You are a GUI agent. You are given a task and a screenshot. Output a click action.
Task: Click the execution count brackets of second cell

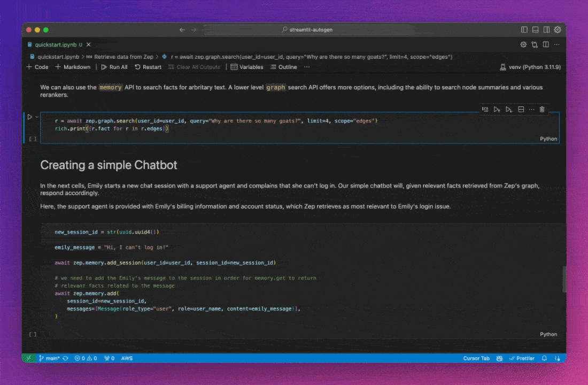(x=33, y=334)
